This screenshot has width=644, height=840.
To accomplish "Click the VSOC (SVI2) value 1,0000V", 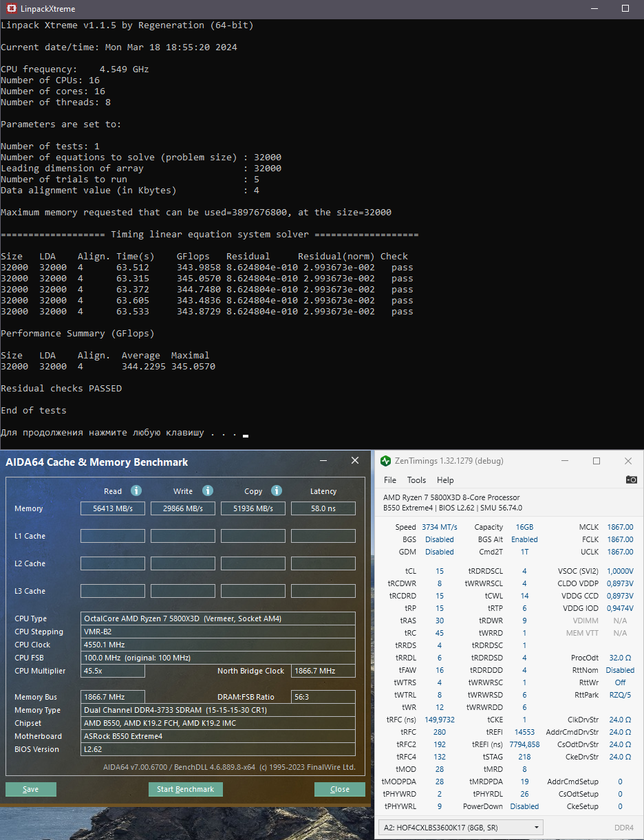I will click(x=620, y=571).
